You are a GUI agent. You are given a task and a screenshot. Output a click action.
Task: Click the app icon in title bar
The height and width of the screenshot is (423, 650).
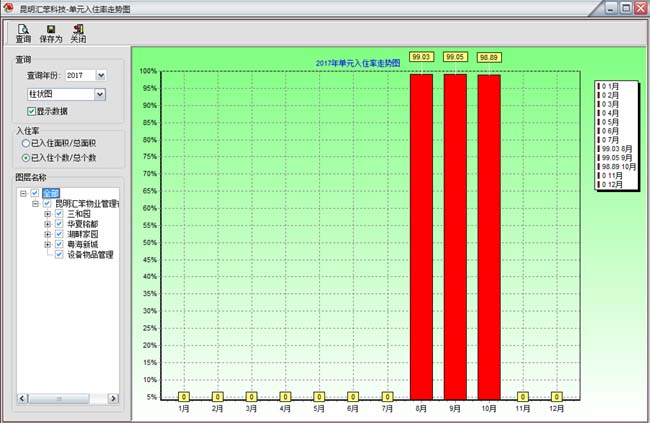pos(8,7)
